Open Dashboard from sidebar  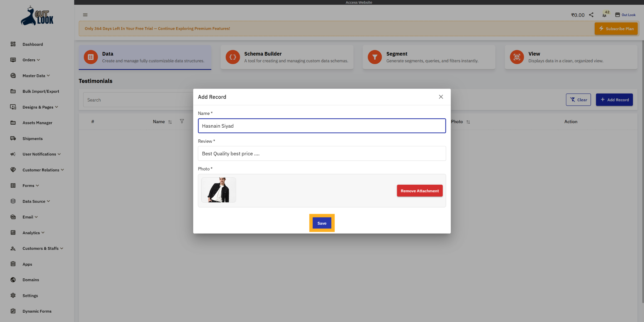click(x=33, y=44)
